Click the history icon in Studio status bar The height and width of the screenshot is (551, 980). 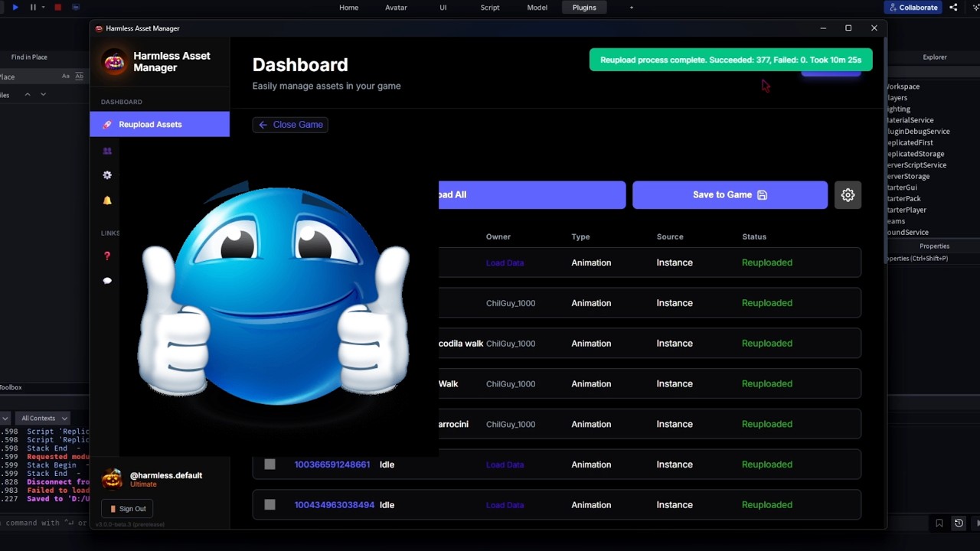(959, 523)
